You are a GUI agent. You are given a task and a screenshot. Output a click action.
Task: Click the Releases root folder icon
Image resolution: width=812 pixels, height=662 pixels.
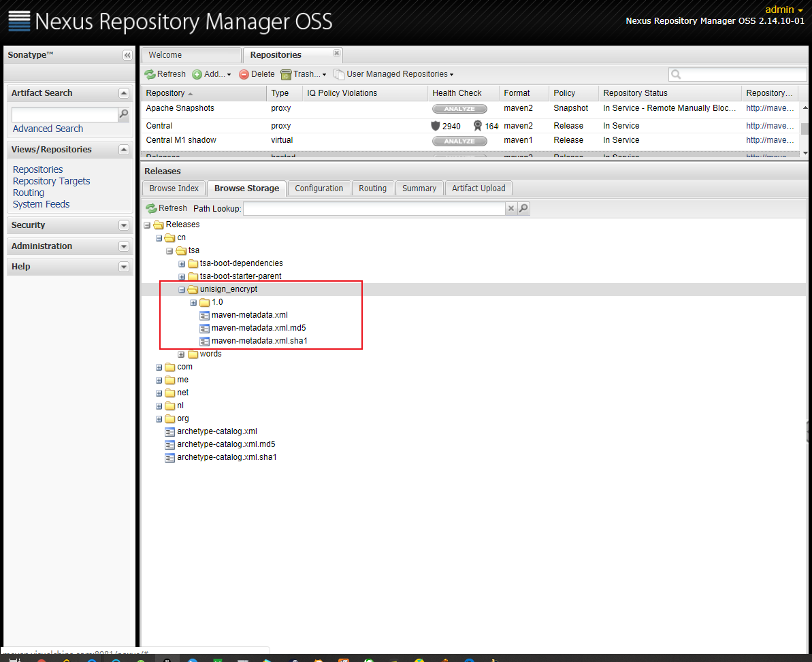[159, 225]
